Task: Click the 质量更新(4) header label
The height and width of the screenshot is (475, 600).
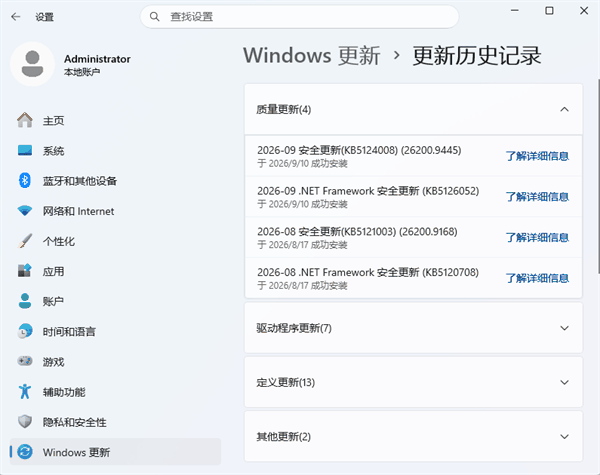Action: (284, 110)
